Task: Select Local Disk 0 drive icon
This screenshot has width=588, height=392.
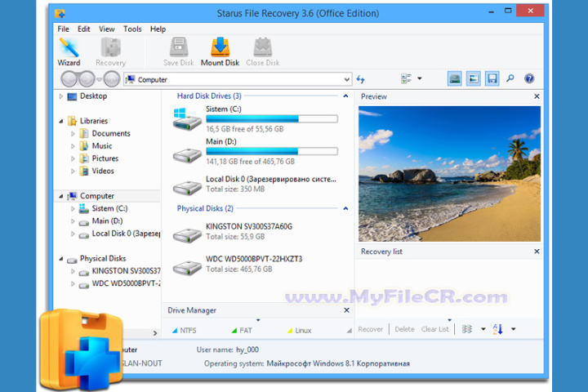Action: [187, 187]
